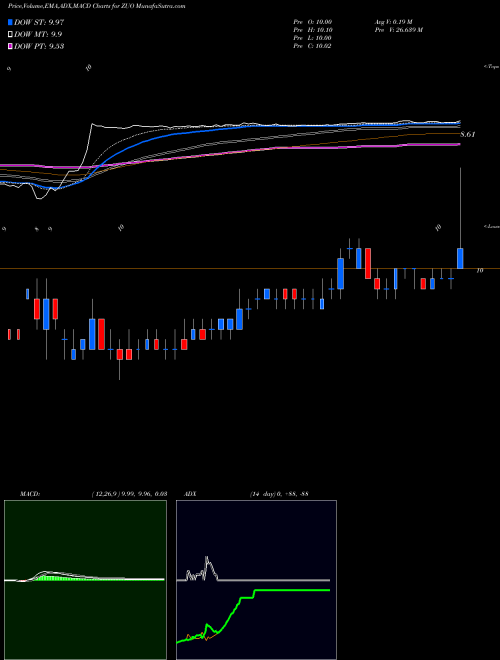Viewport: 500px width, 660px height.
Task: Click the 10 price level label
Action: tap(479, 271)
